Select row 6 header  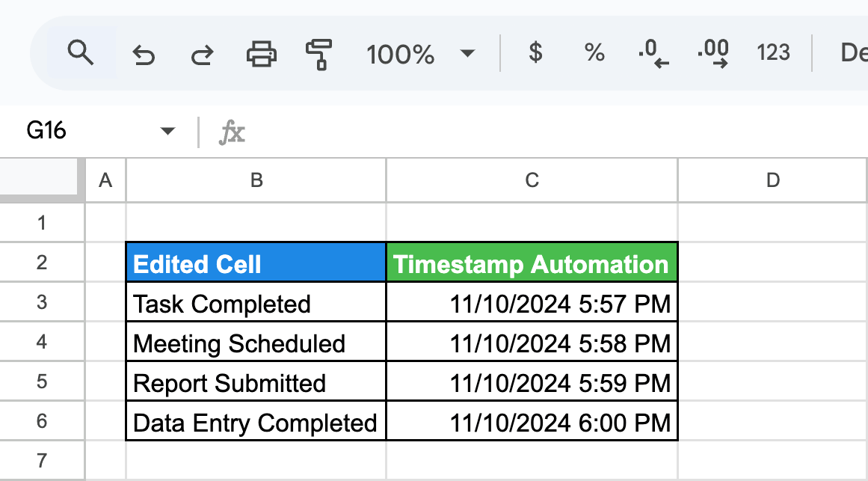click(x=42, y=421)
